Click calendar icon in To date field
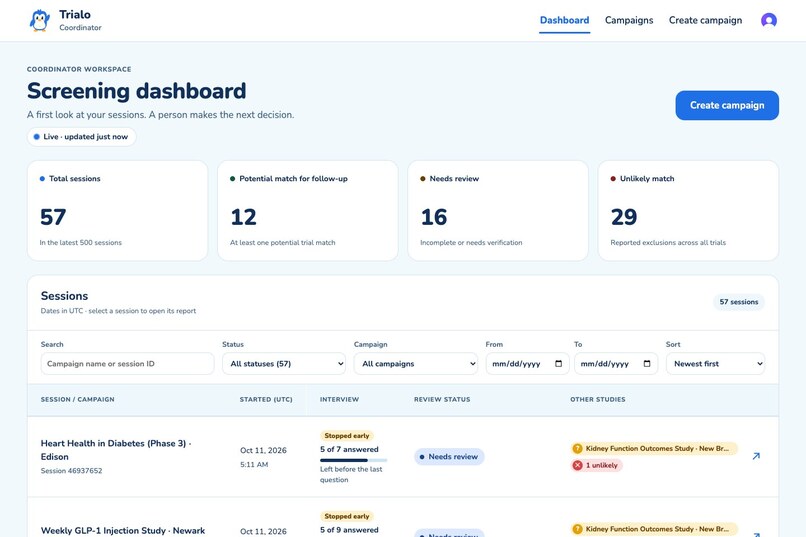 [647, 363]
